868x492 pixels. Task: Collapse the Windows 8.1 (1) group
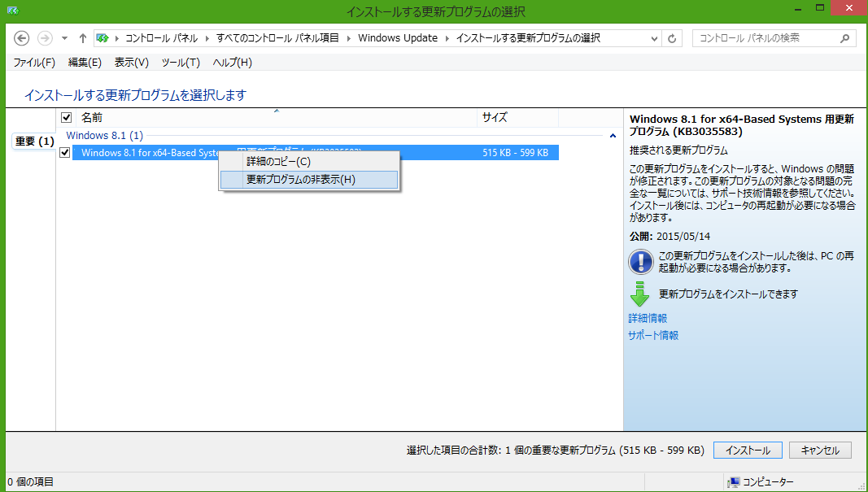point(613,136)
